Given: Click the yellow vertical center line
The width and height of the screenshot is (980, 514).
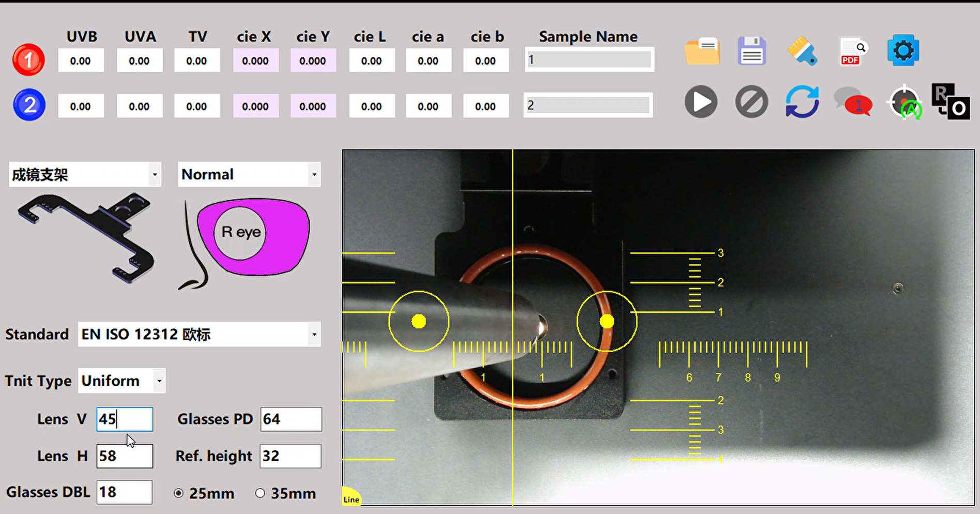Looking at the screenshot, I should point(513,327).
